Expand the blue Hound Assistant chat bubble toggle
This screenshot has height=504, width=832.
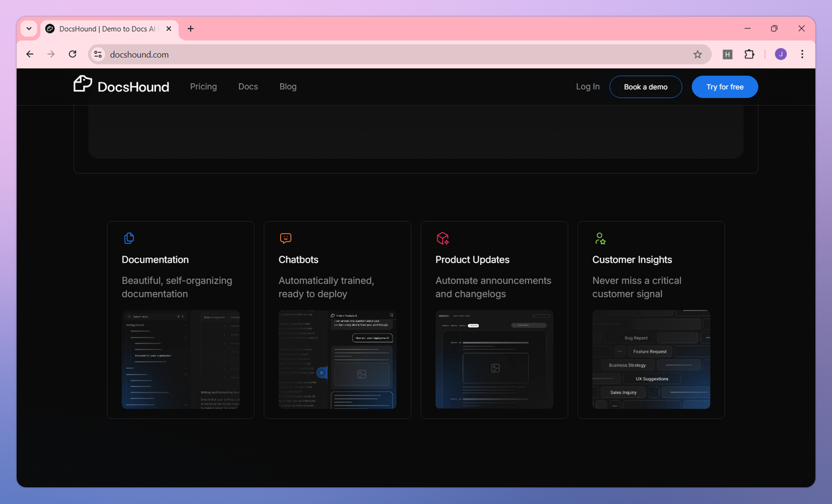pyautogui.click(x=321, y=373)
